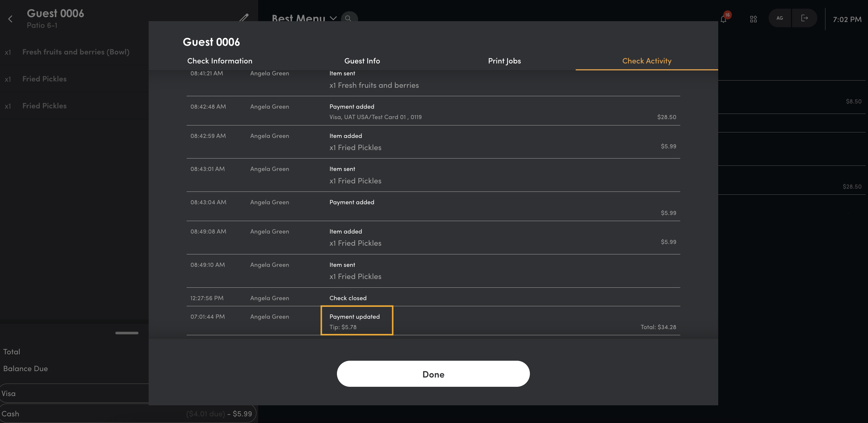
Task: Open the apps grid icon
Action: point(754,19)
